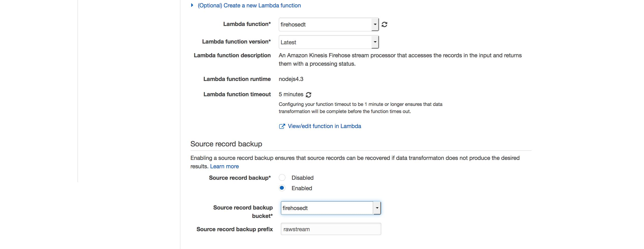Click the "Lambda function*" field label
Screen dimensions: 644x249
(x=247, y=24)
